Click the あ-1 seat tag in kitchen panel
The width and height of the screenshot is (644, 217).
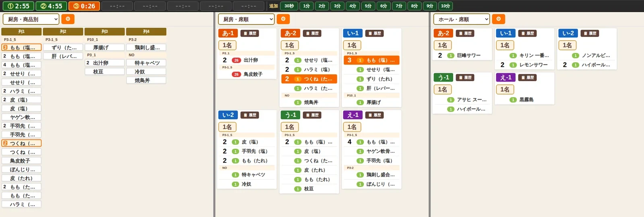point(228,33)
